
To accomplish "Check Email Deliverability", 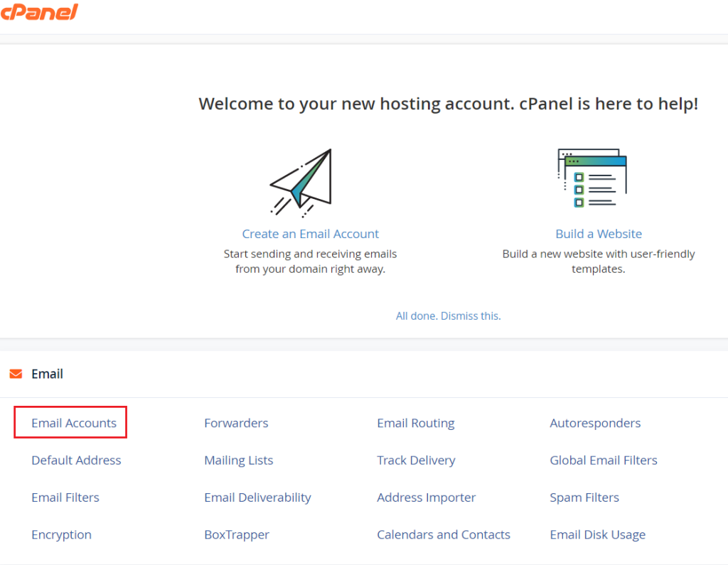I will point(257,497).
